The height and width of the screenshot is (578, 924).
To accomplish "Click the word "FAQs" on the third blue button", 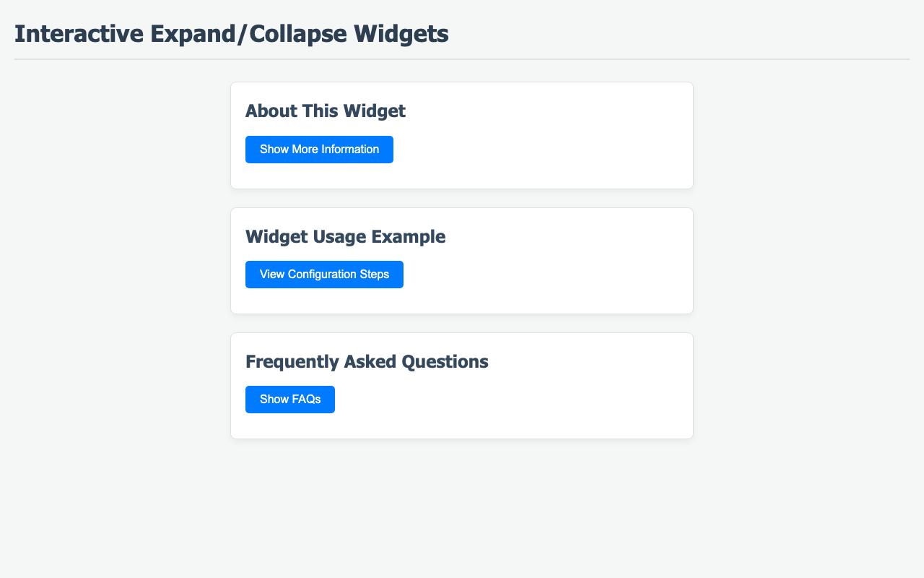I will coord(306,400).
